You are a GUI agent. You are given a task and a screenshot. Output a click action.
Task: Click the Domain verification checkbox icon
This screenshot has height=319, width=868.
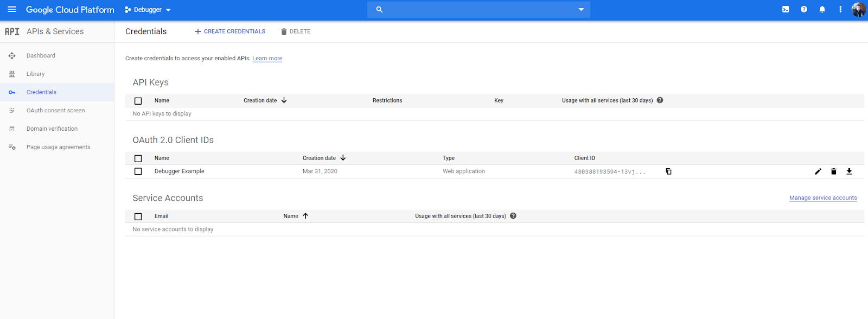pos(12,129)
